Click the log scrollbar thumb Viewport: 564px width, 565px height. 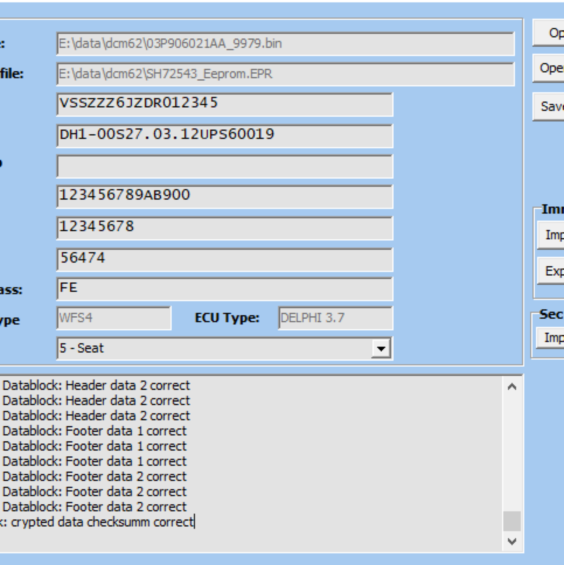click(x=512, y=521)
